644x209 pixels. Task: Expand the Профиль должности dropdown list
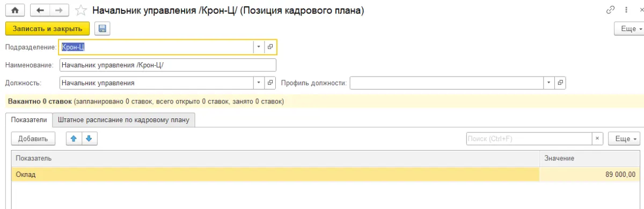pos(548,83)
